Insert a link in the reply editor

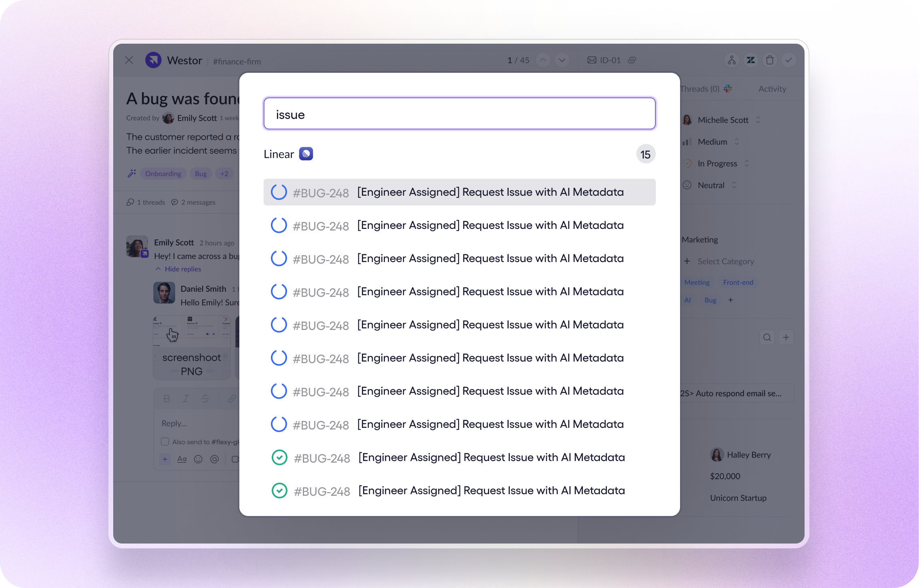click(x=232, y=399)
